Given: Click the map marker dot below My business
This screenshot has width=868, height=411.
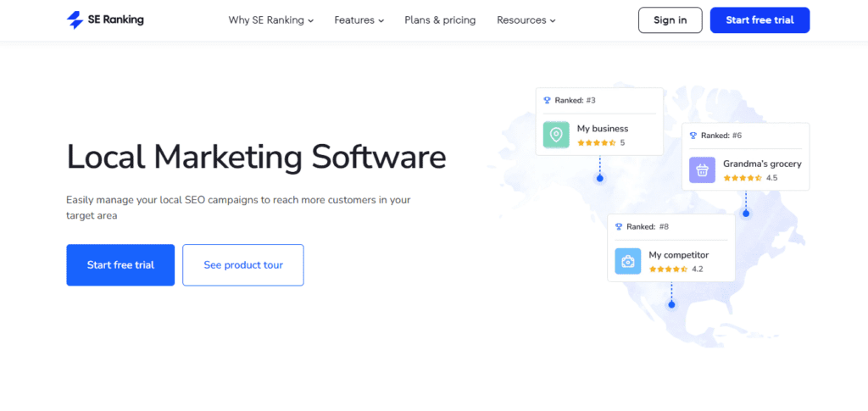Looking at the screenshot, I should 599,178.
